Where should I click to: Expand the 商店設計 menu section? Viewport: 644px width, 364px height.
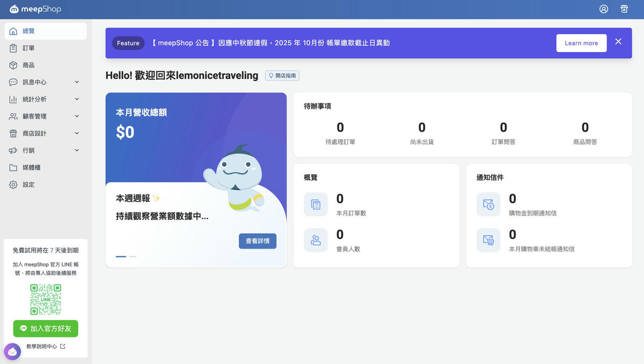coord(77,133)
